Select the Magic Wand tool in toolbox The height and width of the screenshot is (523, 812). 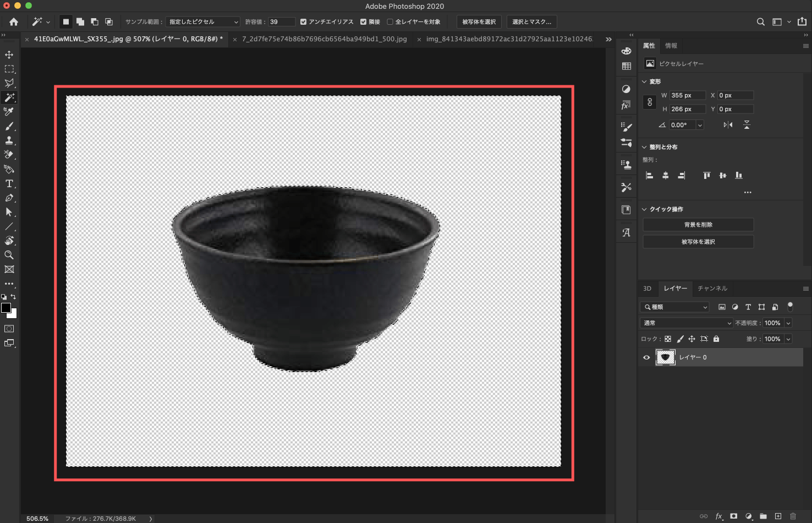(9, 97)
